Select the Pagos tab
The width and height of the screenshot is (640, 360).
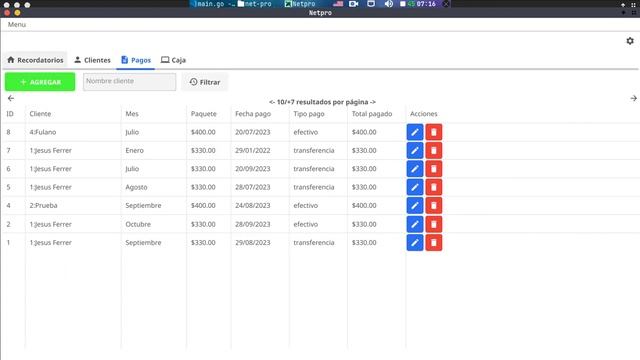point(136,60)
